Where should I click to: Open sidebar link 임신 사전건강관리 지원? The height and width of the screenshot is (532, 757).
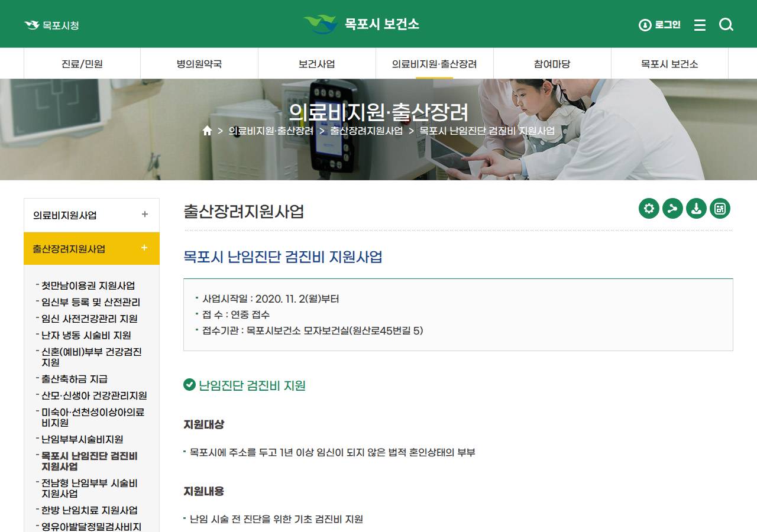(x=89, y=319)
